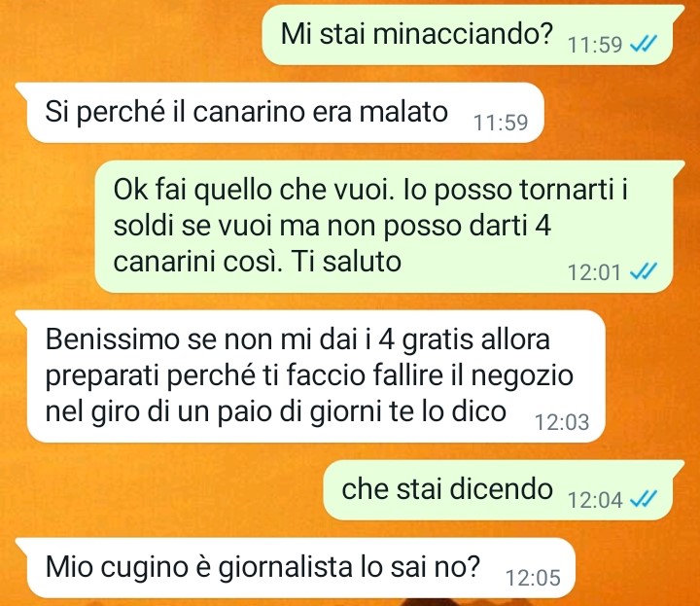The height and width of the screenshot is (606, 700).
Task: Click the read checkmarks beside 12:01 timestamp
Action: tap(644, 271)
